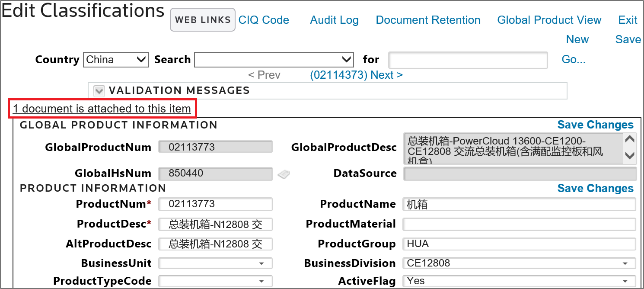The height and width of the screenshot is (289, 644).
Task: Save Changes in Global Product Information
Action: click(595, 125)
